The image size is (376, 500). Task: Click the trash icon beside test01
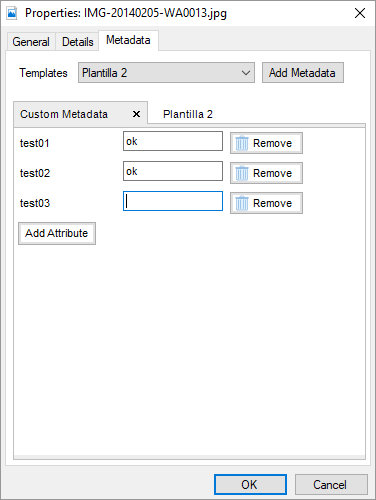242,143
